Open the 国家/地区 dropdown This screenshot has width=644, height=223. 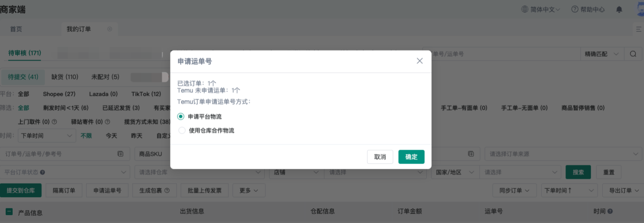pos(456,172)
